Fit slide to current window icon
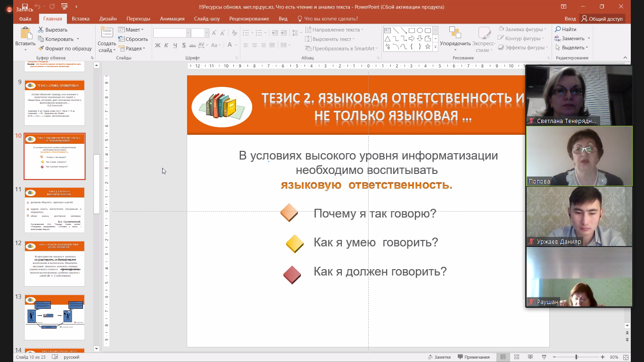The image size is (644, 362). (x=627, y=357)
